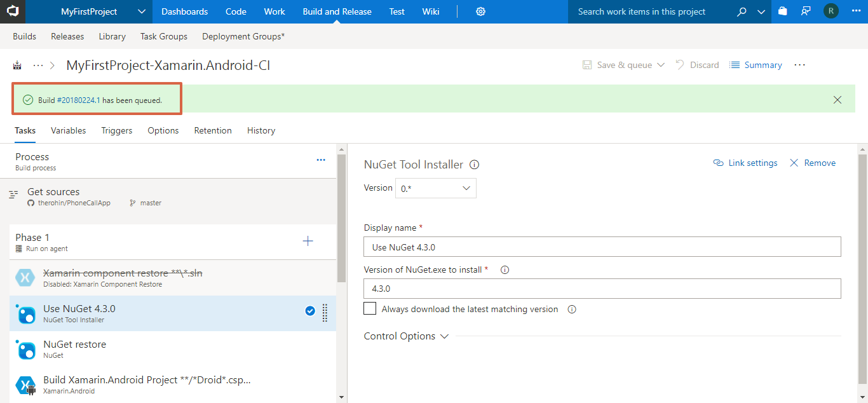The width and height of the screenshot is (868, 403).
Task: Click the always download info icon
Action: (571, 310)
